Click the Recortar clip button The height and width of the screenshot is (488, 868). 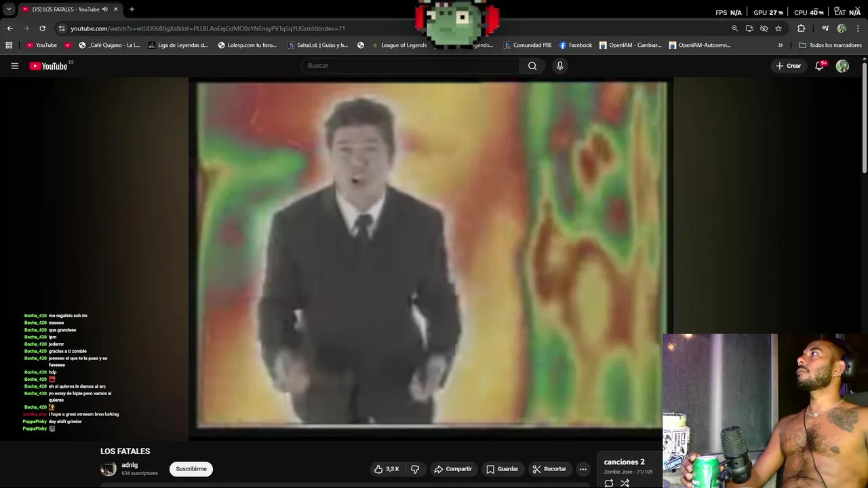point(549,469)
